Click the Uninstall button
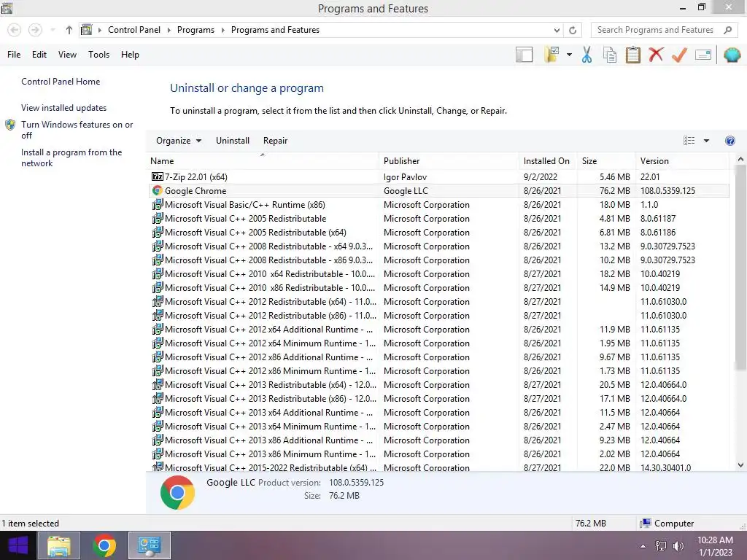Image resolution: width=747 pixels, height=560 pixels. [x=233, y=141]
